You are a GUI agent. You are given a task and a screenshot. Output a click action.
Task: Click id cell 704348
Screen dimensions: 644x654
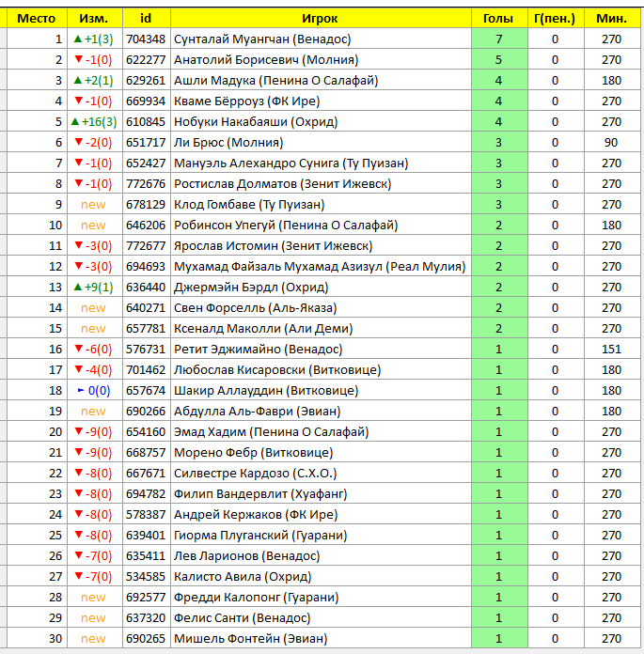(146, 39)
